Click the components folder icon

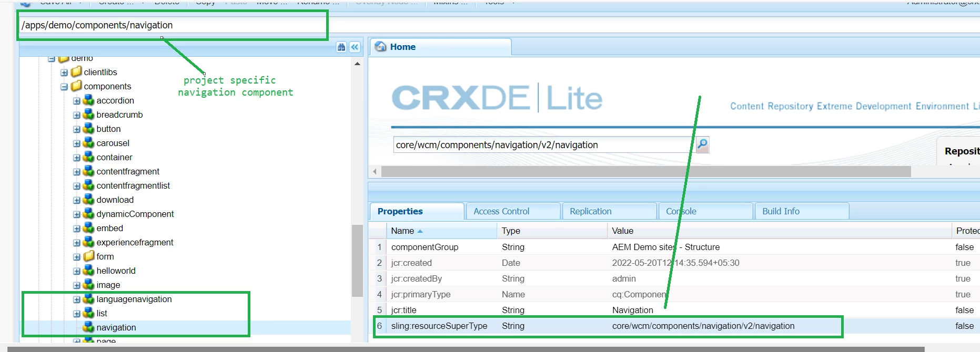pyautogui.click(x=76, y=86)
